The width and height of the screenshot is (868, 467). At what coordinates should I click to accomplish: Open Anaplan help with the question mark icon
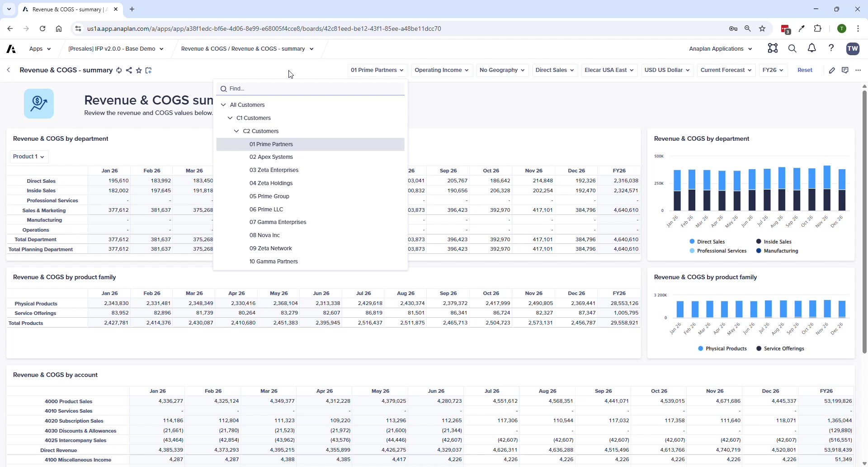[832, 48]
